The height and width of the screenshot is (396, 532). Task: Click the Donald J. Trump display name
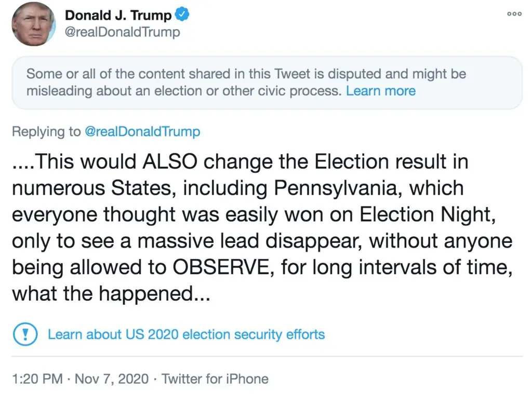tap(118, 16)
